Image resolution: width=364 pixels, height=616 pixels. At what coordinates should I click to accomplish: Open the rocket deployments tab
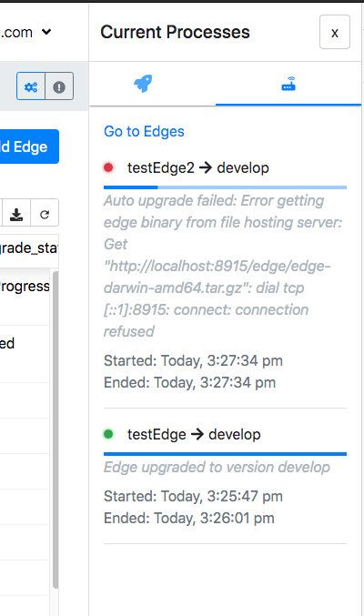point(143,84)
